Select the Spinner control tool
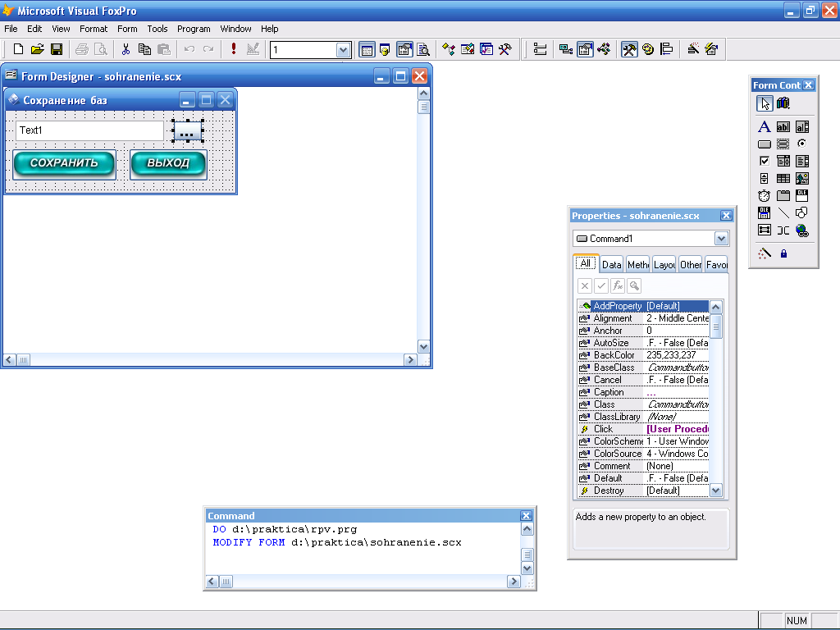This screenshot has height=630, width=840. click(764, 178)
